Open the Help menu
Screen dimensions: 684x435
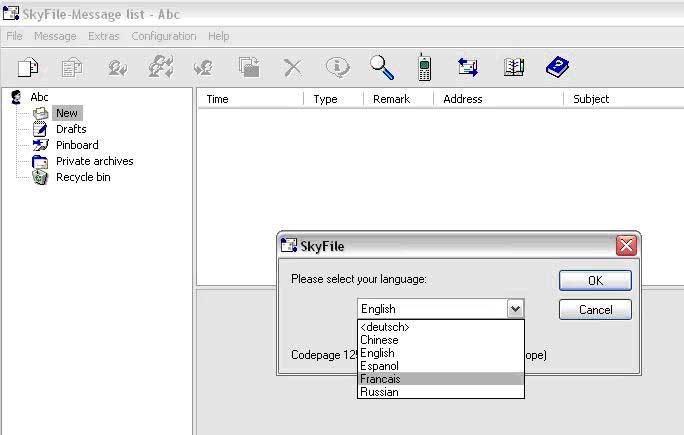pos(219,36)
